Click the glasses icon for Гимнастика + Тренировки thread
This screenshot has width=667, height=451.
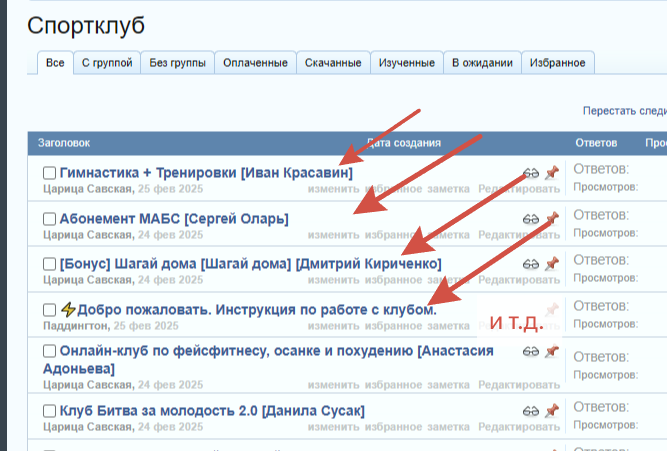(x=530, y=173)
